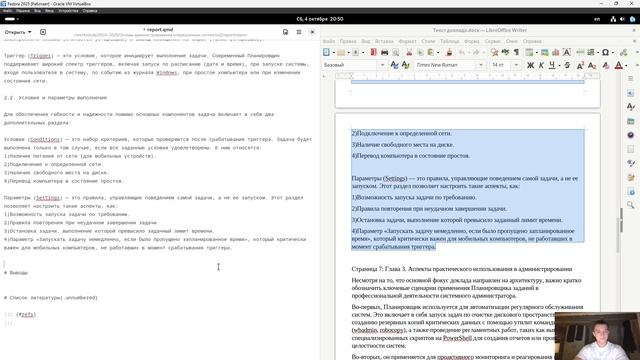
Task: Insert hyperlink in Writer
Action: click(623, 52)
